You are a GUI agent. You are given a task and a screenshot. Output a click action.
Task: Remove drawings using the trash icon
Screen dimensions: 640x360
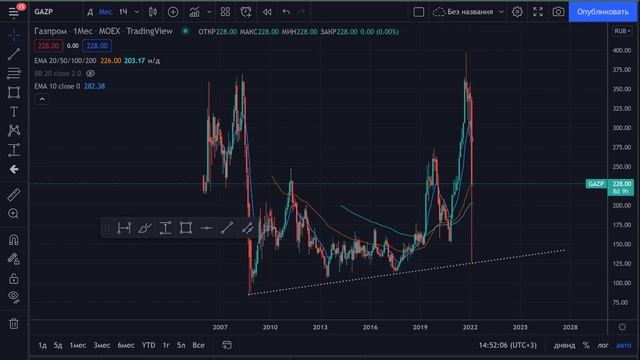(14, 324)
